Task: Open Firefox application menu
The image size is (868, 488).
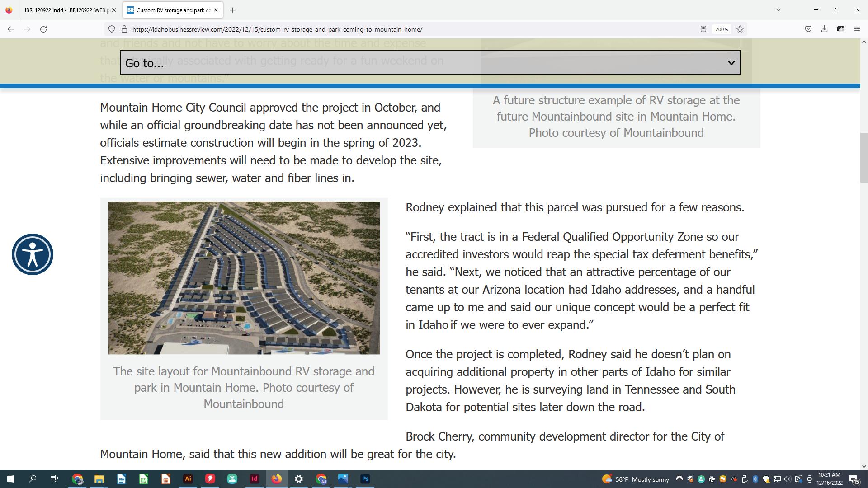Action: pos(857,29)
